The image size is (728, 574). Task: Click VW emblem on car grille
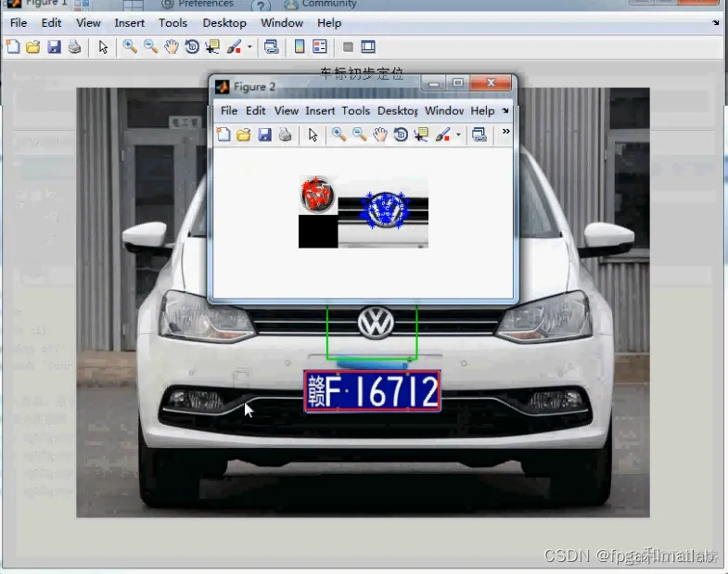(376, 322)
